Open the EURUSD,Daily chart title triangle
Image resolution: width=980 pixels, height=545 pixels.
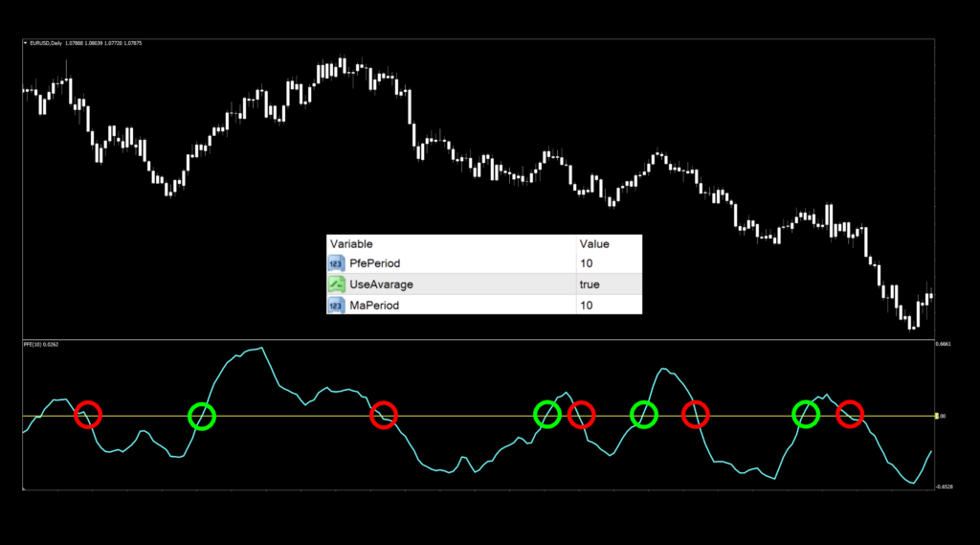click(x=26, y=43)
